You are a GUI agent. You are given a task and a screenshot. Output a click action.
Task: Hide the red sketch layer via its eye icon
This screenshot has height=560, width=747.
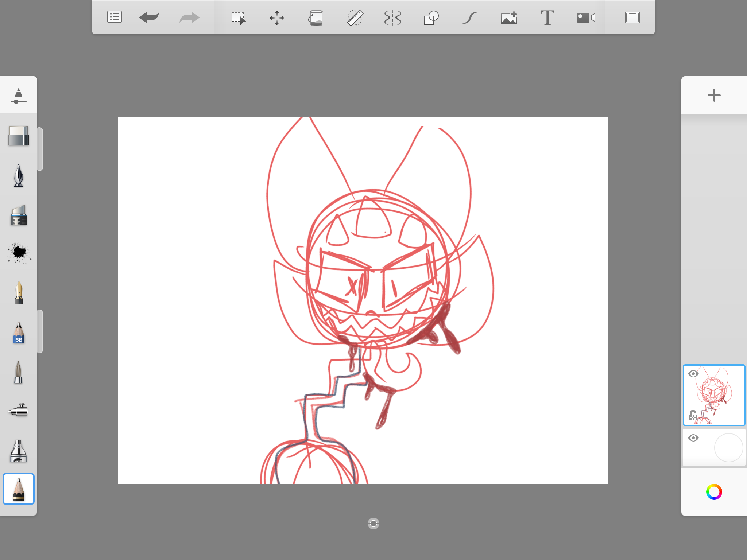tap(693, 374)
